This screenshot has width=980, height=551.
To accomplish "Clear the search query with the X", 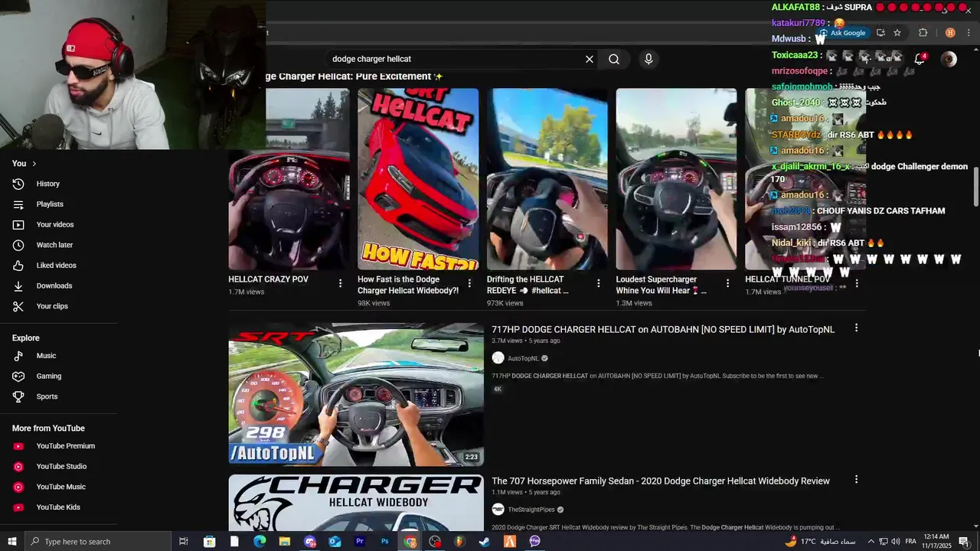I will (x=590, y=59).
